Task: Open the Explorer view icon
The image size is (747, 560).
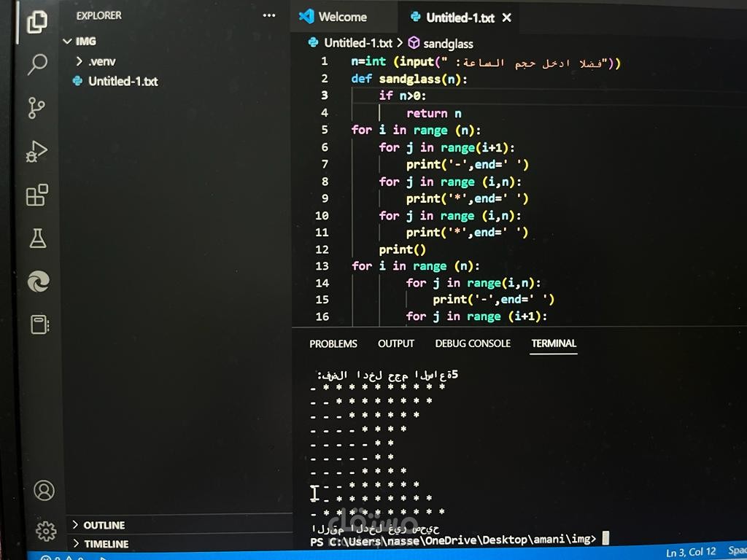Action: click(x=37, y=22)
